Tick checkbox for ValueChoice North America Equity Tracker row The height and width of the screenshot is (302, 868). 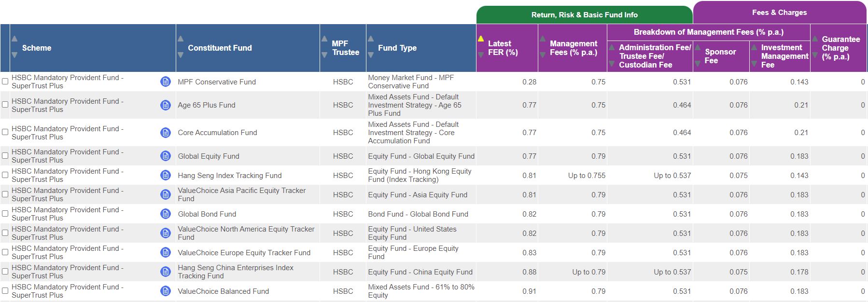[x=5, y=233]
